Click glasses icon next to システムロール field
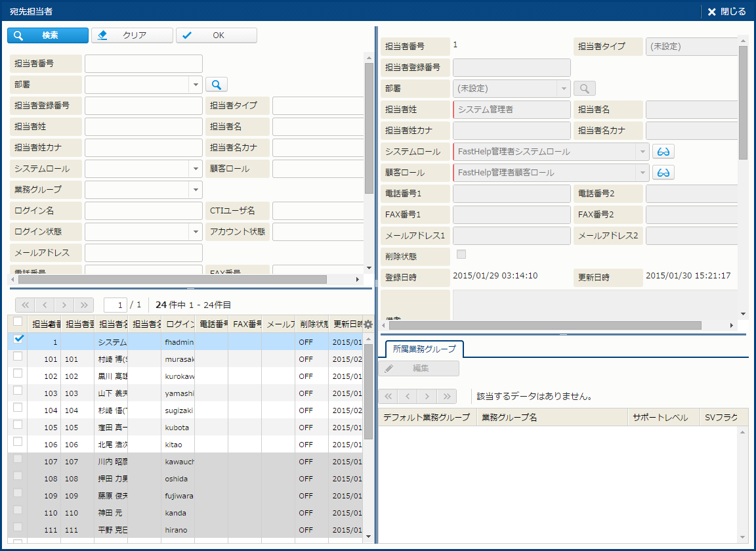 (663, 152)
